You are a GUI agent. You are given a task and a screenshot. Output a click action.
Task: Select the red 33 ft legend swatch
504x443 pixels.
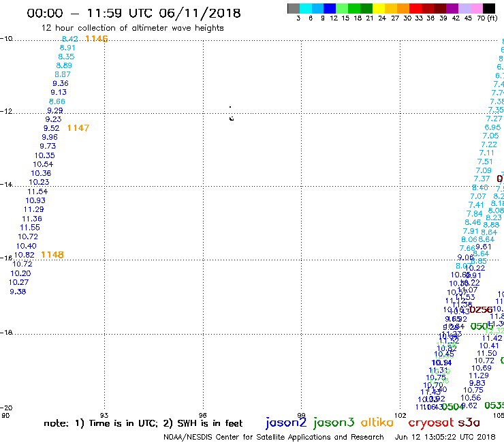(x=415, y=8)
